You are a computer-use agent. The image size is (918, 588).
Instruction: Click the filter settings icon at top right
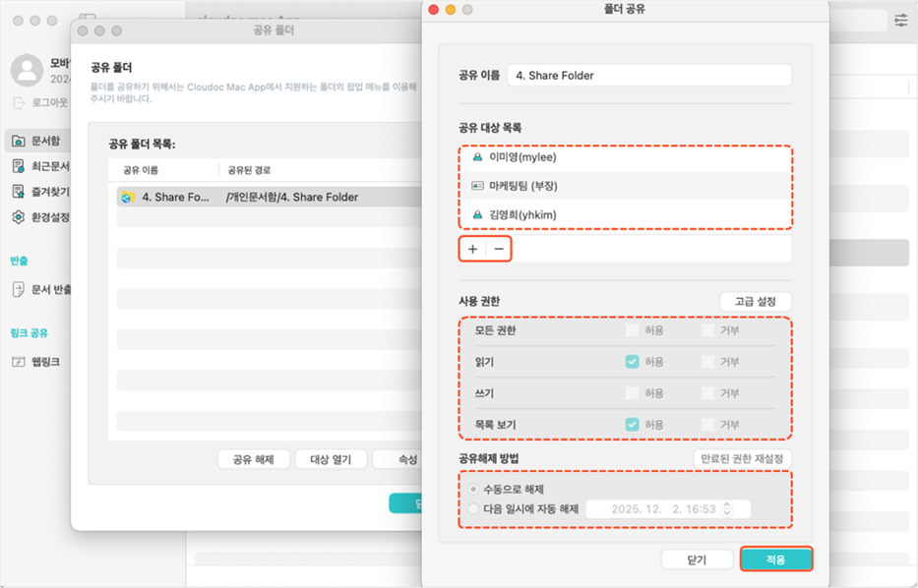coord(901,20)
